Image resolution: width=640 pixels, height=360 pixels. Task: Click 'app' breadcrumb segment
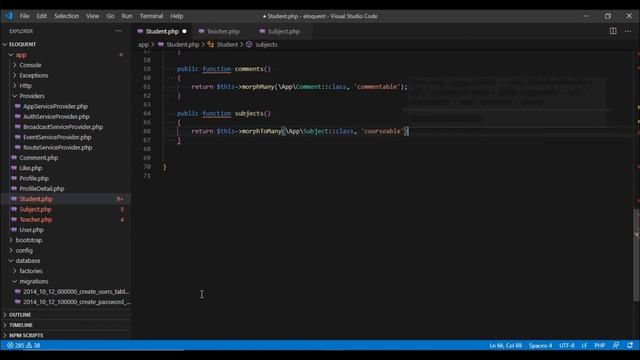tap(143, 44)
